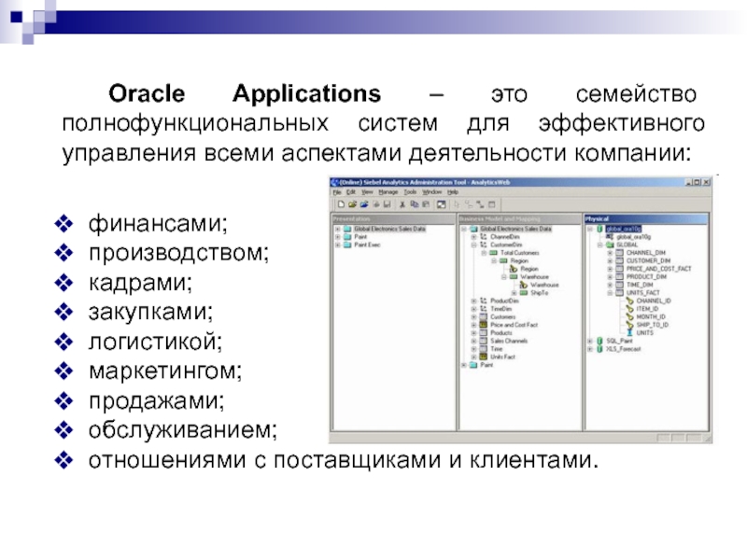The image size is (747, 560).
Task: Click the table icon beside Products
Action: pyautogui.click(x=483, y=333)
